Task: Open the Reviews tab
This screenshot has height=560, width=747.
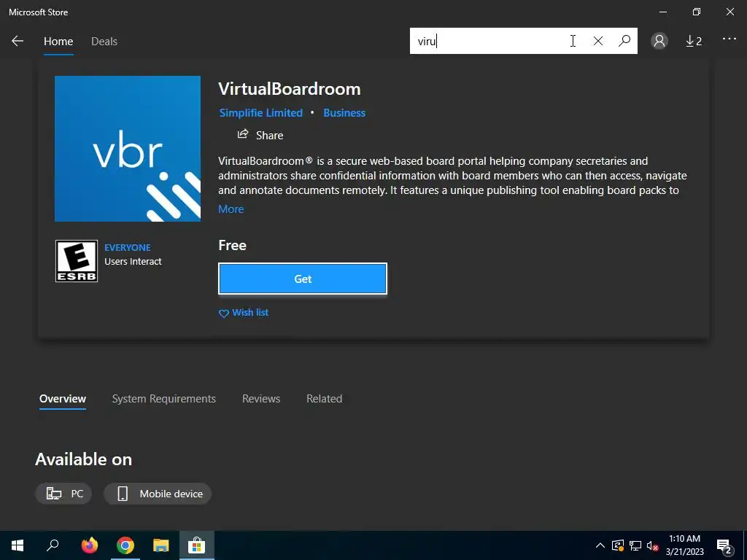Action: 261,399
